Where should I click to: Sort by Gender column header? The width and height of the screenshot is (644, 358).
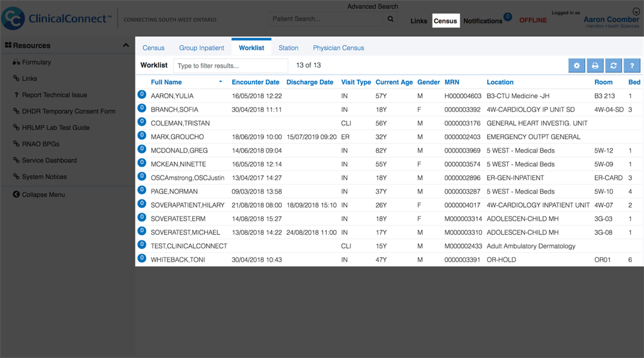point(428,82)
